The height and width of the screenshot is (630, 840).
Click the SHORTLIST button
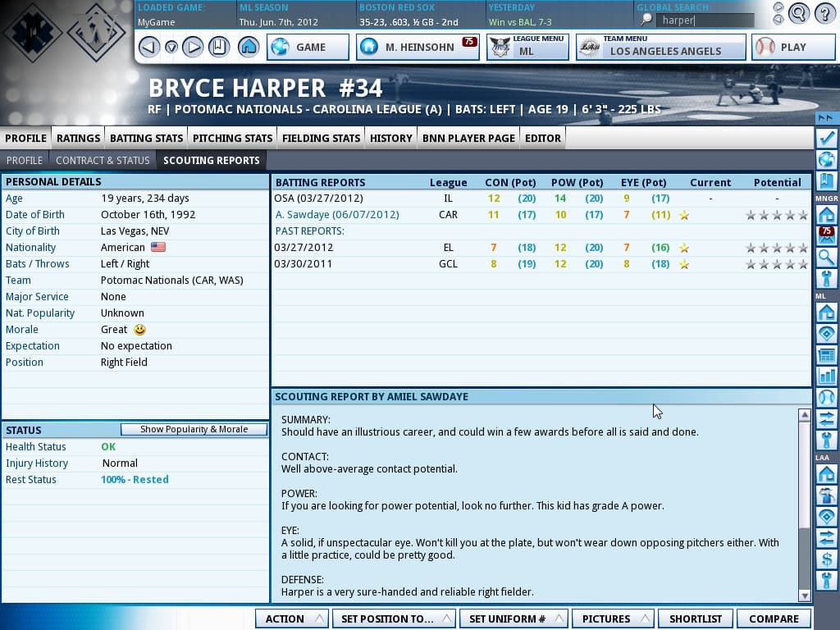pos(696,619)
